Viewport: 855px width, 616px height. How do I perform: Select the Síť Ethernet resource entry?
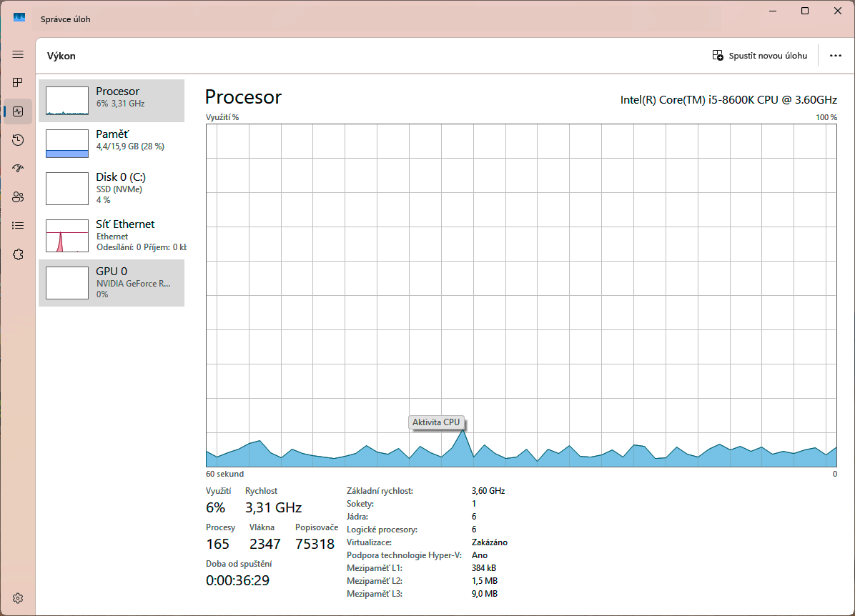tap(112, 235)
